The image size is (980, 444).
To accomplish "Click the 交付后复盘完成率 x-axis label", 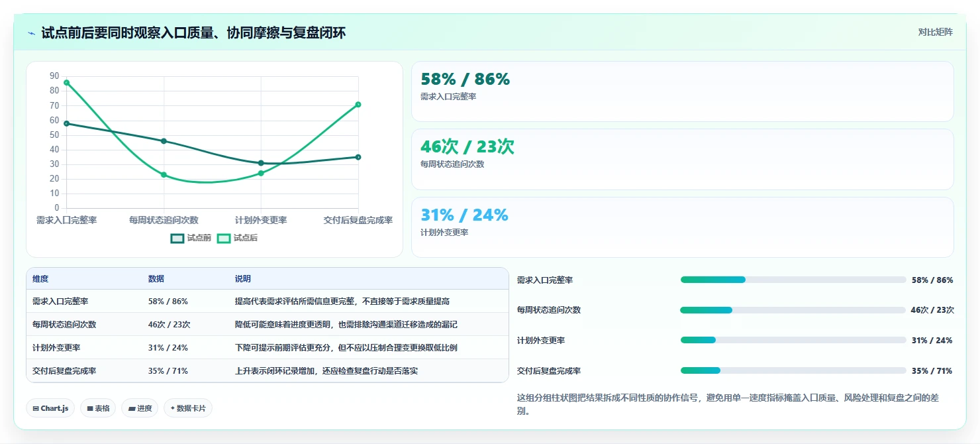I will click(358, 220).
